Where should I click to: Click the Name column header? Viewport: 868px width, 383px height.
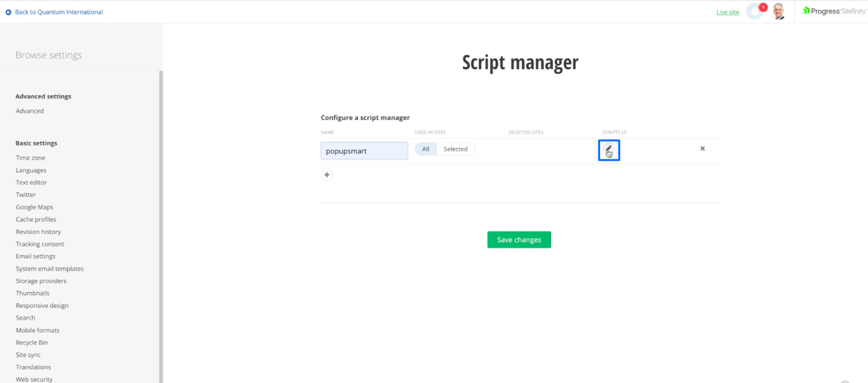click(328, 132)
